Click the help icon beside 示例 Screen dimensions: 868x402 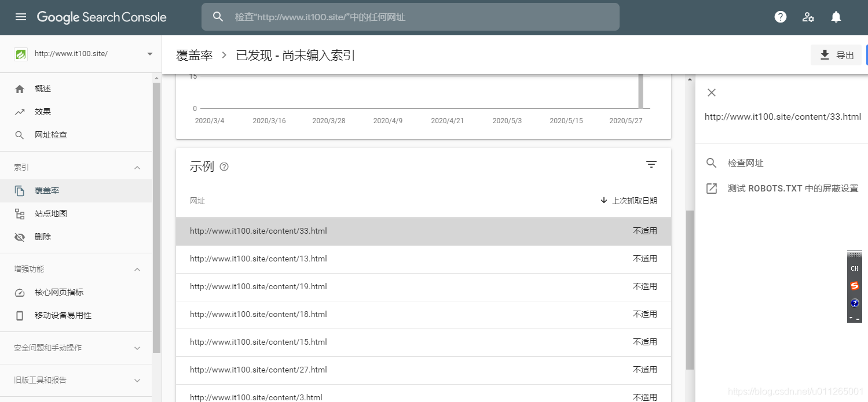[224, 167]
